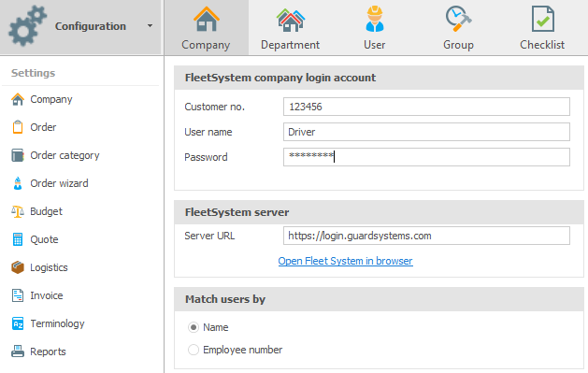Viewport: 588px width, 373px height.
Task: Open the Configuration dropdown arrow
Action: pyautogui.click(x=150, y=26)
